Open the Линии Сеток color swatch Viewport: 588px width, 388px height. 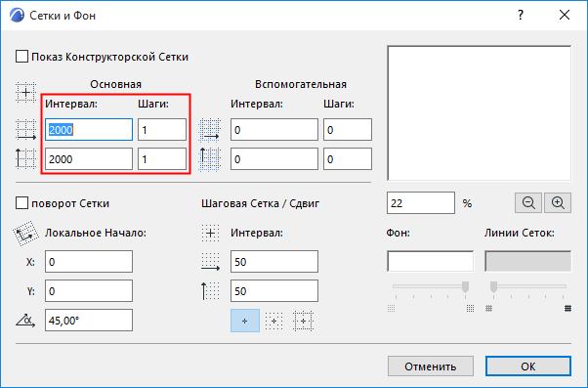[528, 261]
